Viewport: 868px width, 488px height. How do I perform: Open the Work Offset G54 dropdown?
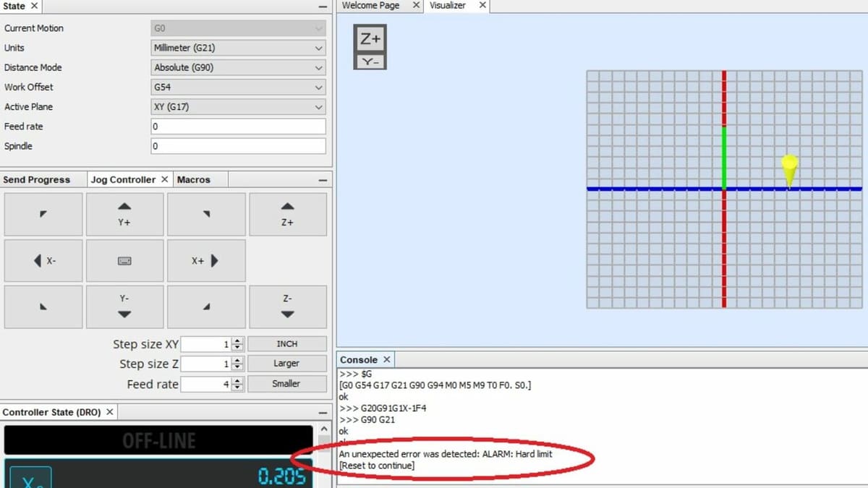(237, 87)
